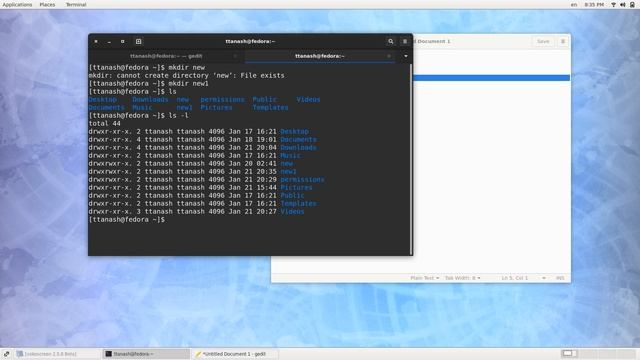This screenshot has height=360, width=640.
Task: Click the Document 1 title in gedit
Action: click(432, 41)
